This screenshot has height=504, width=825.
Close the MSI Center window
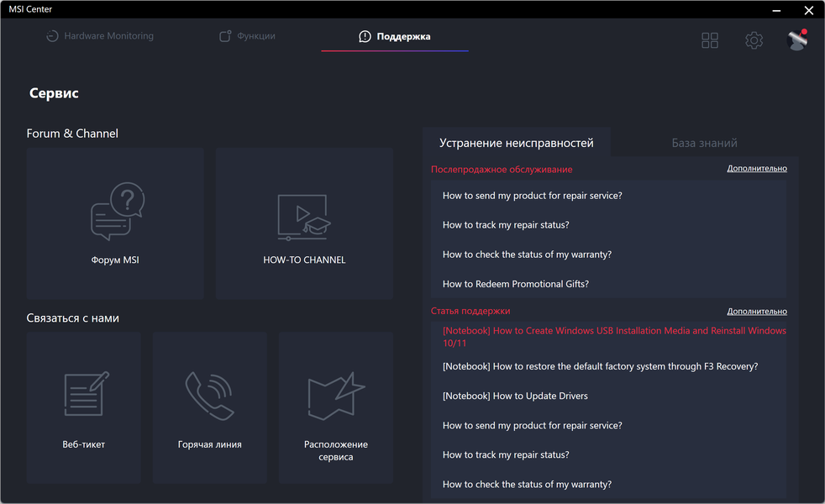[x=809, y=10]
